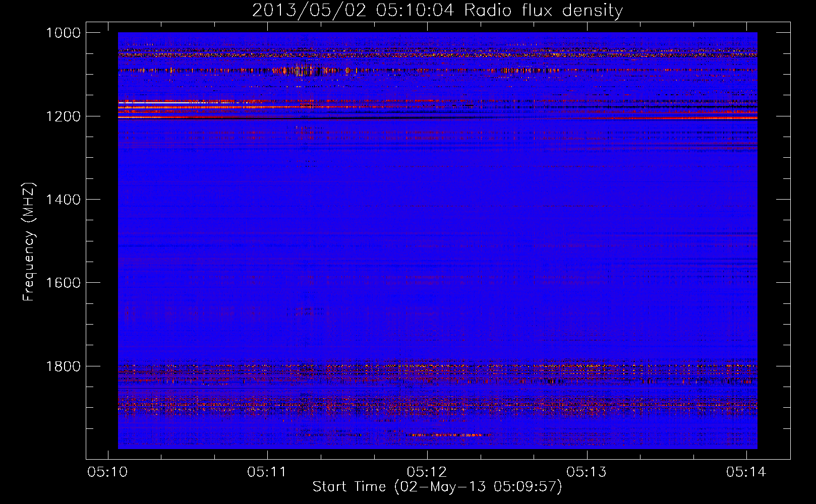Click the 05:14 time axis label

pyautogui.click(x=746, y=472)
